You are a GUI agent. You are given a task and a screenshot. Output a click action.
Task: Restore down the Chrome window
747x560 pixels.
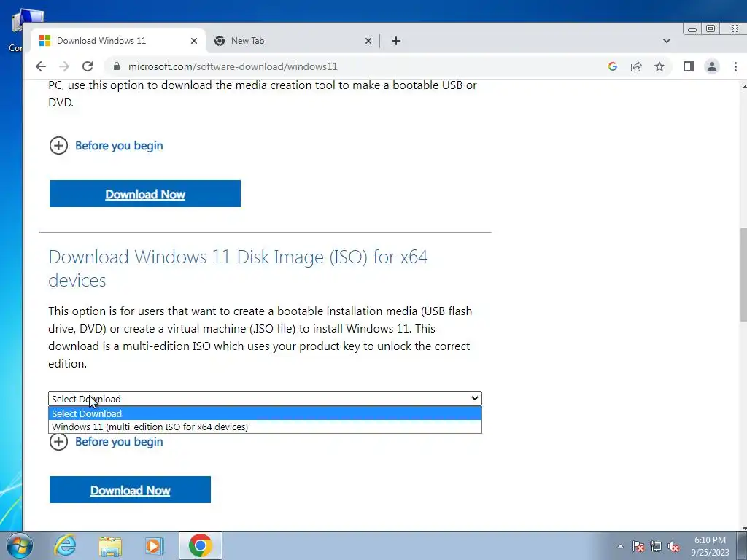tap(711, 29)
